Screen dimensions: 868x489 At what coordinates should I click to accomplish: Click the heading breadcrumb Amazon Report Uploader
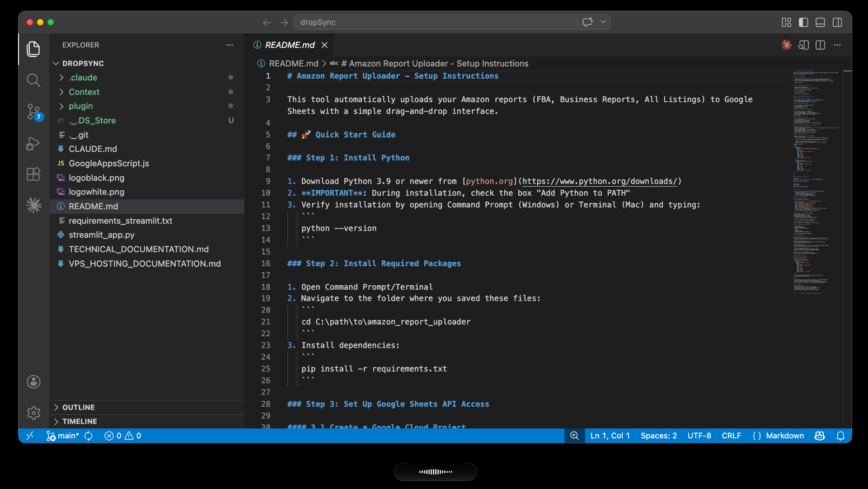pyautogui.click(x=435, y=64)
